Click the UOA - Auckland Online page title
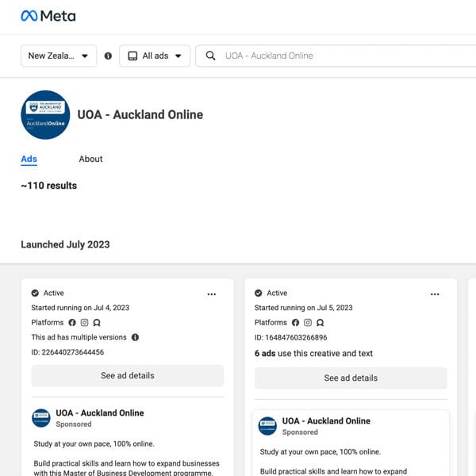476x476 pixels. click(140, 115)
